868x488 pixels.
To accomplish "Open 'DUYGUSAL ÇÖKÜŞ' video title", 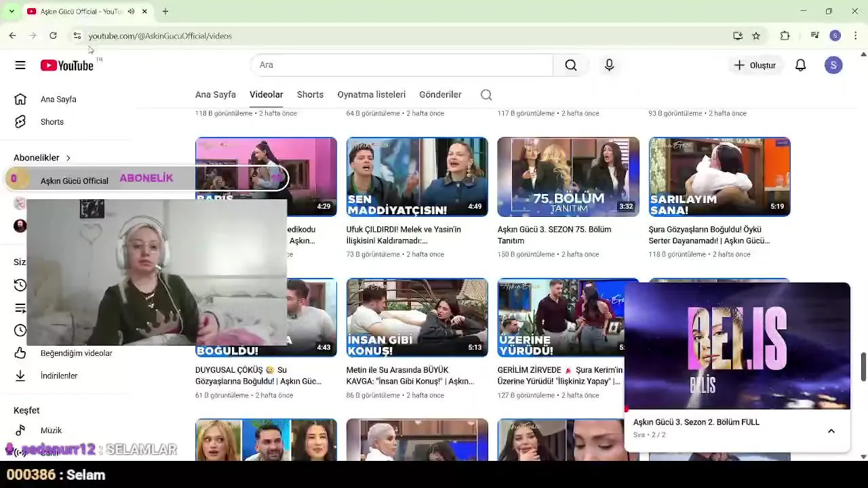I will (258, 375).
